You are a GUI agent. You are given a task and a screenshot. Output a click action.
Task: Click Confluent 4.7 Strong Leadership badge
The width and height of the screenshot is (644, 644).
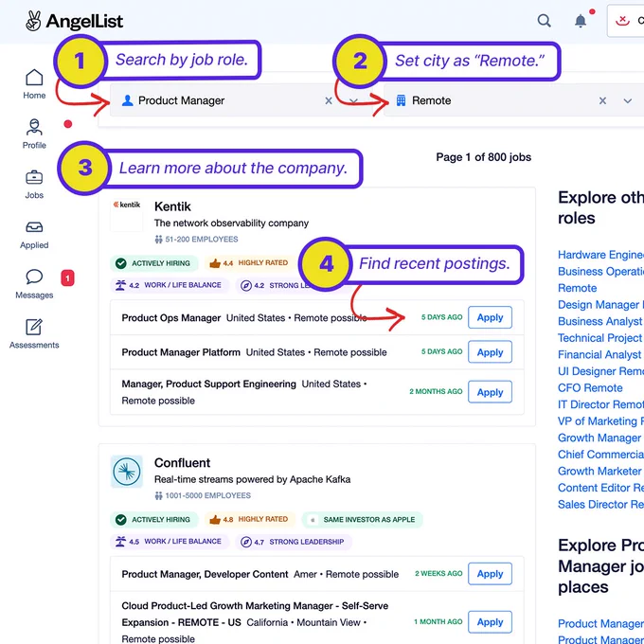tap(294, 542)
